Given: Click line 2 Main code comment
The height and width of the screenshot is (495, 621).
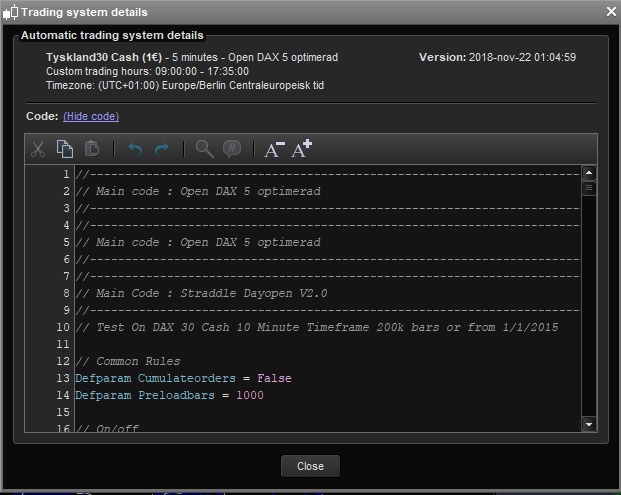Looking at the screenshot, I should pos(198,191).
